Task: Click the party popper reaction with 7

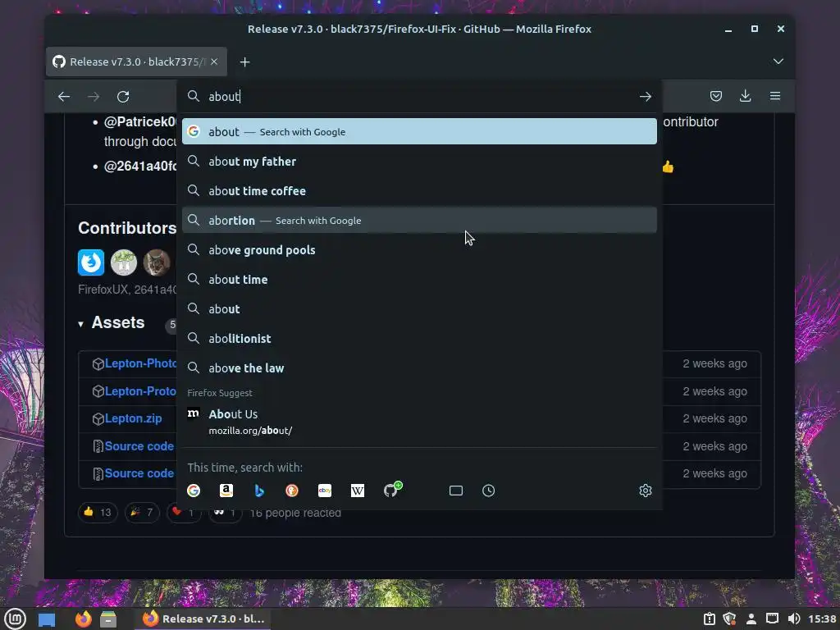Action: click(142, 512)
